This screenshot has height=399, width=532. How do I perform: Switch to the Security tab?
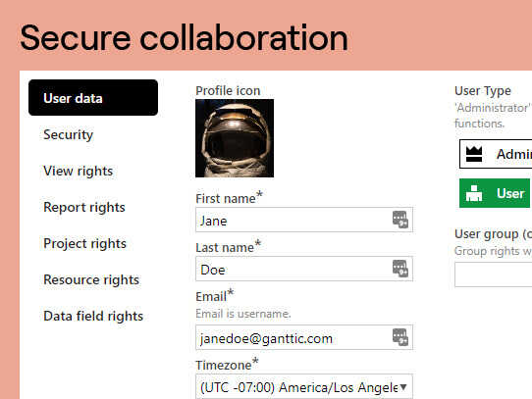tap(68, 134)
